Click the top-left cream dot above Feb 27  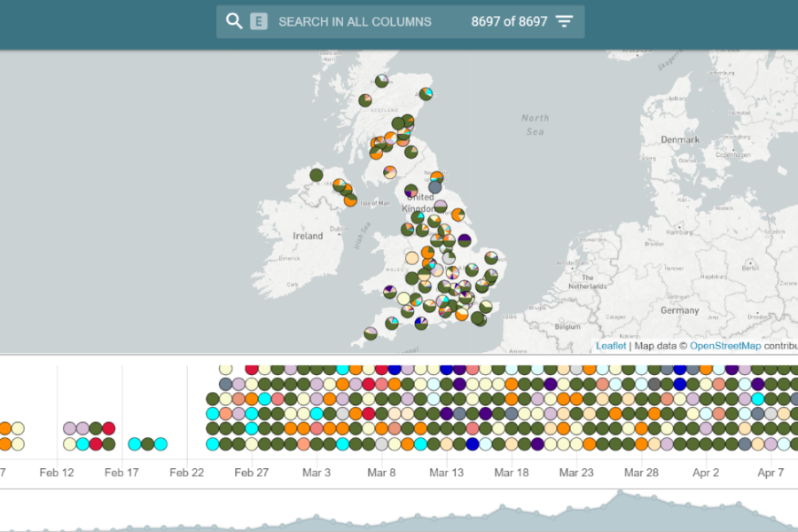point(225,369)
